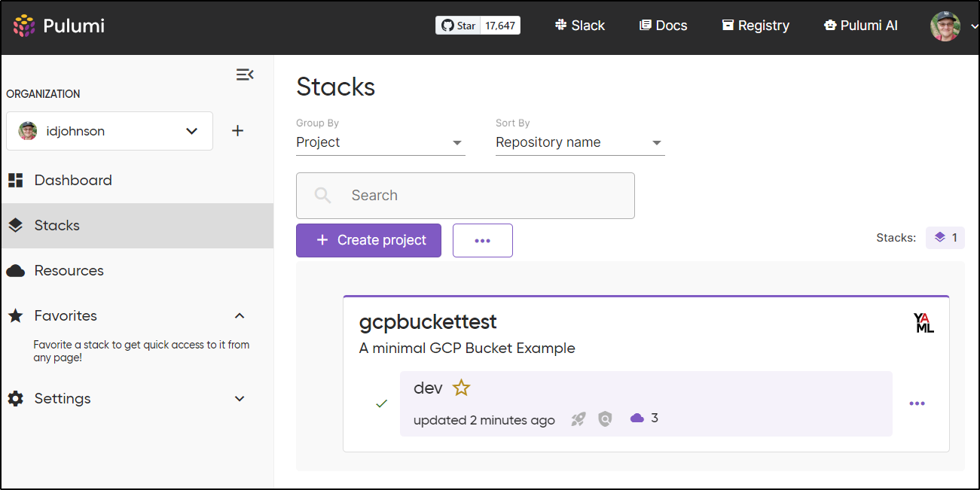Image resolution: width=980 pixels, height=490 pixels.
Task: Collapse the sidebar with the menu icon
Action: [x=245, y=75]
